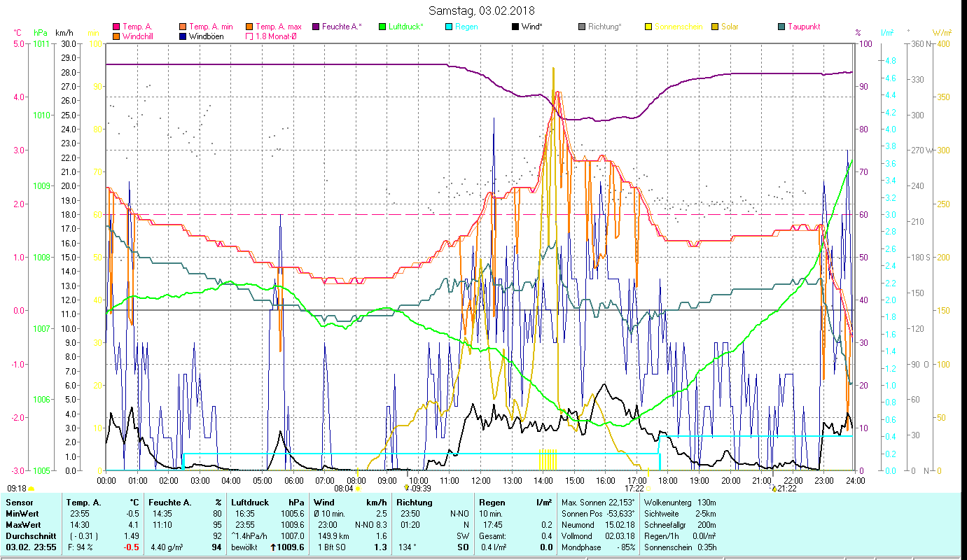
Task: Click the 'Temp. A. max' legend label
Action: coord(279,27)
